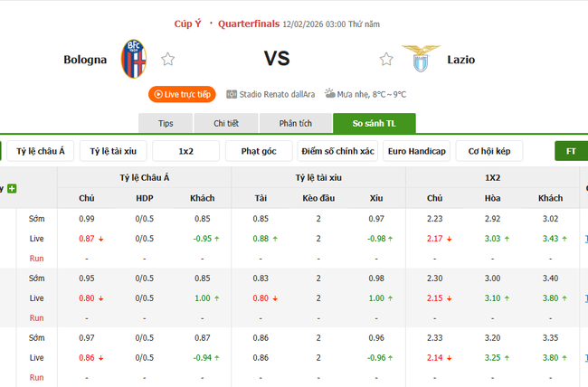Select the Tỷ lệ tài xỉu filter
588x387 pixels.
pyautogui.click(x=113, y=151)
